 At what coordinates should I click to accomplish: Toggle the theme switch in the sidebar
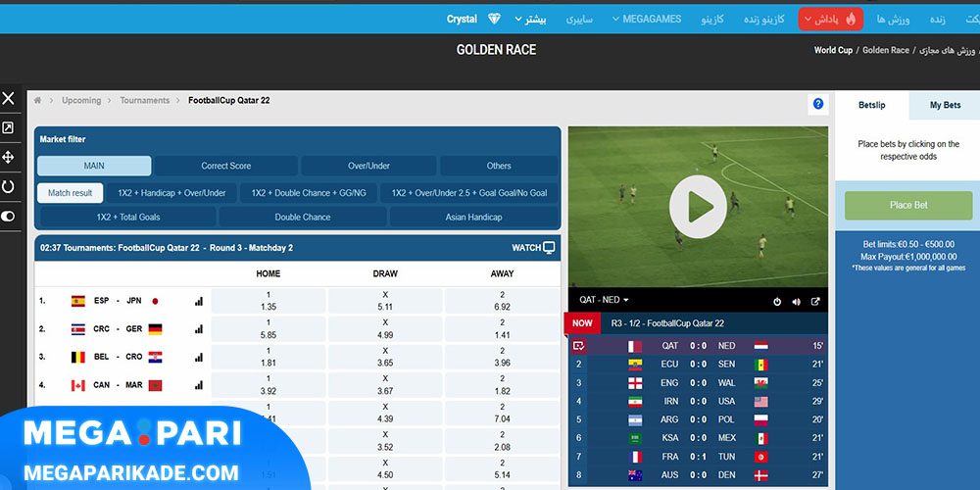(8, 217)
